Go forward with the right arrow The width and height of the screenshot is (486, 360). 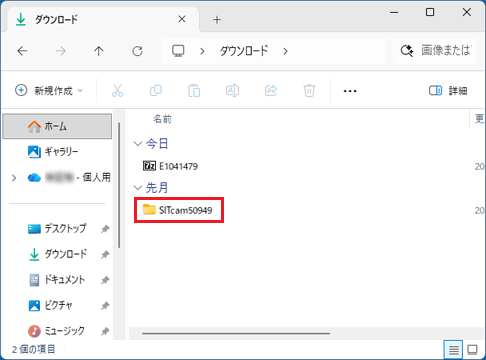[61, 51]
